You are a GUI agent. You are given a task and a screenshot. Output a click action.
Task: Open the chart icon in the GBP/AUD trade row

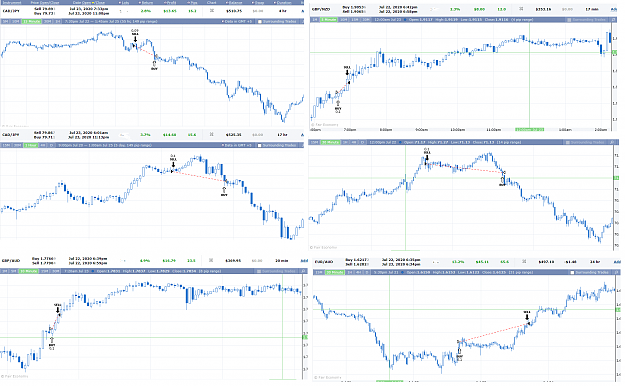tap(211, 260)
